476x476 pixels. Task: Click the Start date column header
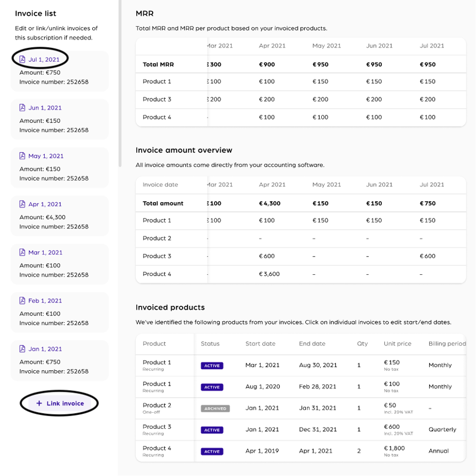pos(261,344)
